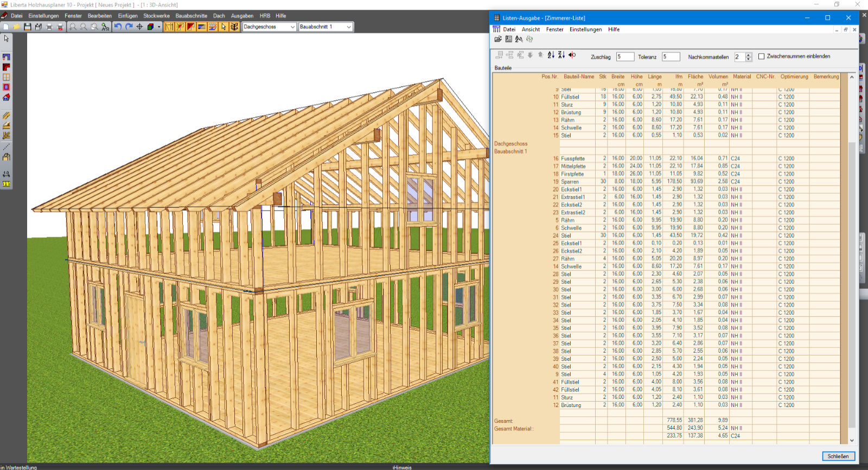
Task: Click the sort ascending A-Z icon
Action: (x=551, y=55)
